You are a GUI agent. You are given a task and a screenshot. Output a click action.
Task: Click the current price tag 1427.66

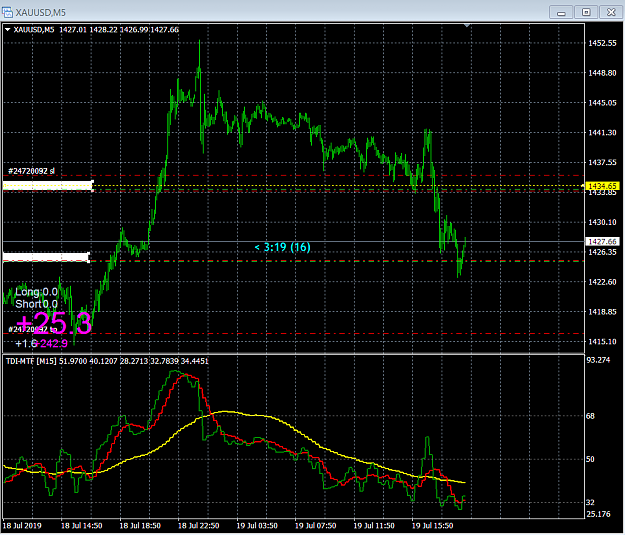pos(602,242)
